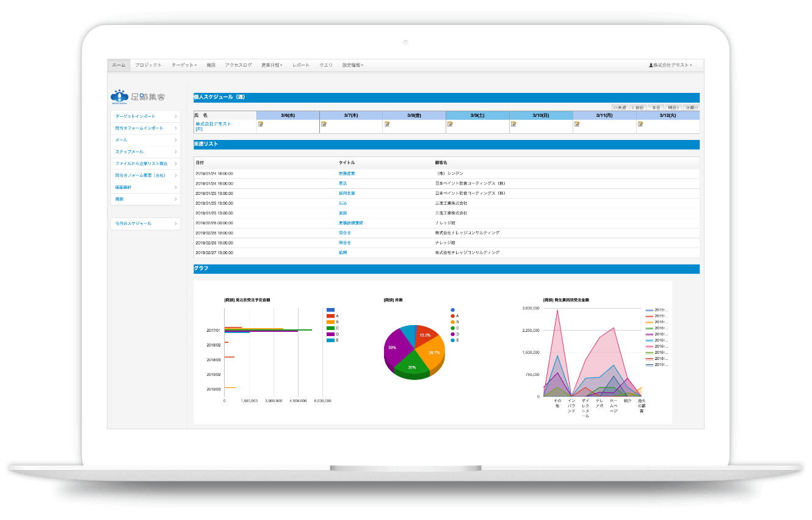The height and width of the screenshot is (520, 812).
Task: Click the purple D legend swatch of pie chart
Action: 452,334
